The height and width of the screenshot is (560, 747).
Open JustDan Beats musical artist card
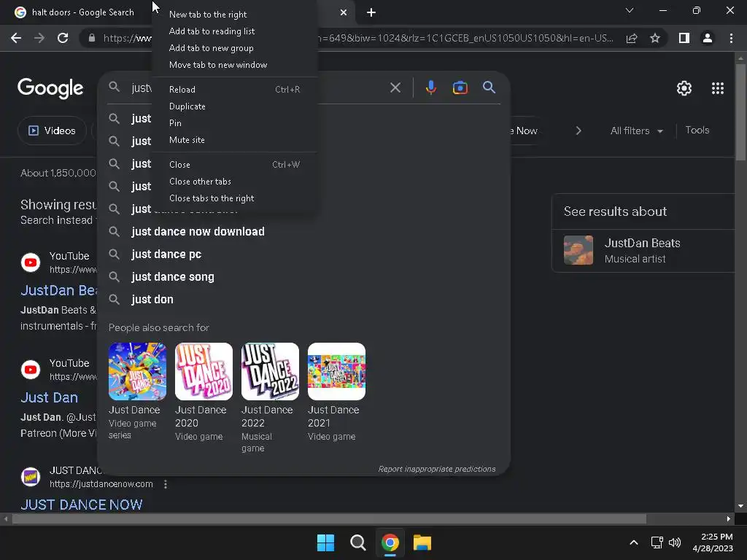643,251
